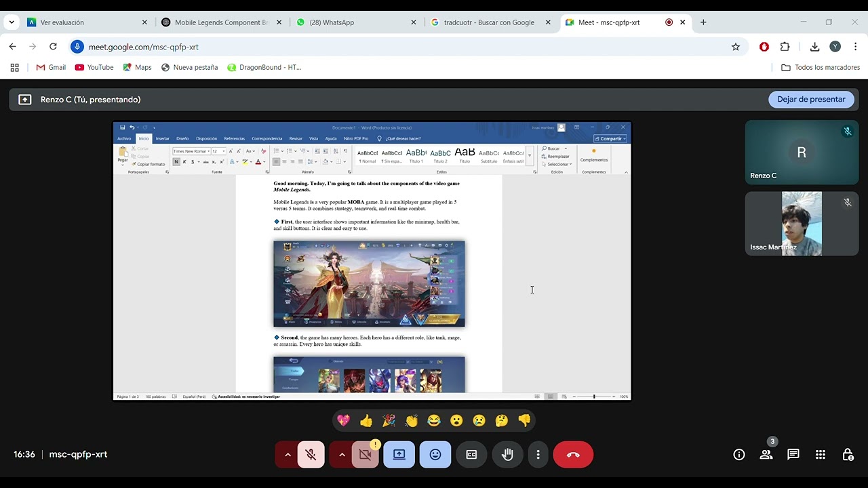
Task: Send the thumbs down reaction
Action: pyautogui.click(x=524, y=421)
